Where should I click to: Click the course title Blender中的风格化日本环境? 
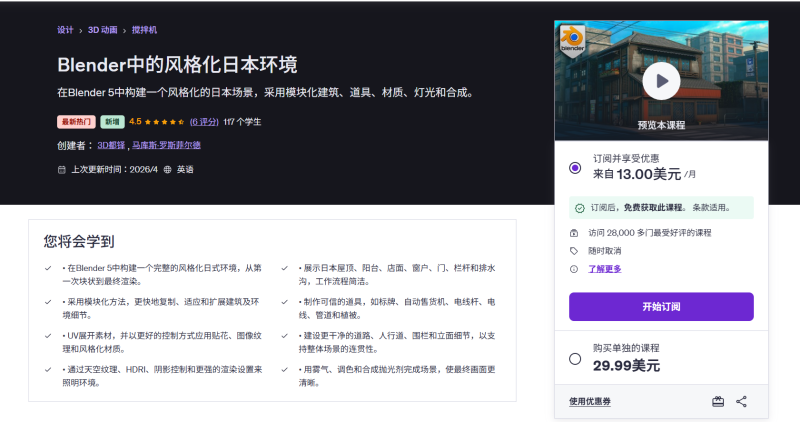click(x=177, y=65)
